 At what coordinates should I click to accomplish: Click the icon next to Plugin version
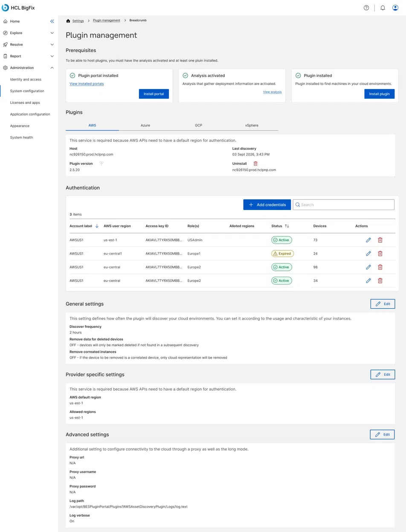click(x=101, y=164)
